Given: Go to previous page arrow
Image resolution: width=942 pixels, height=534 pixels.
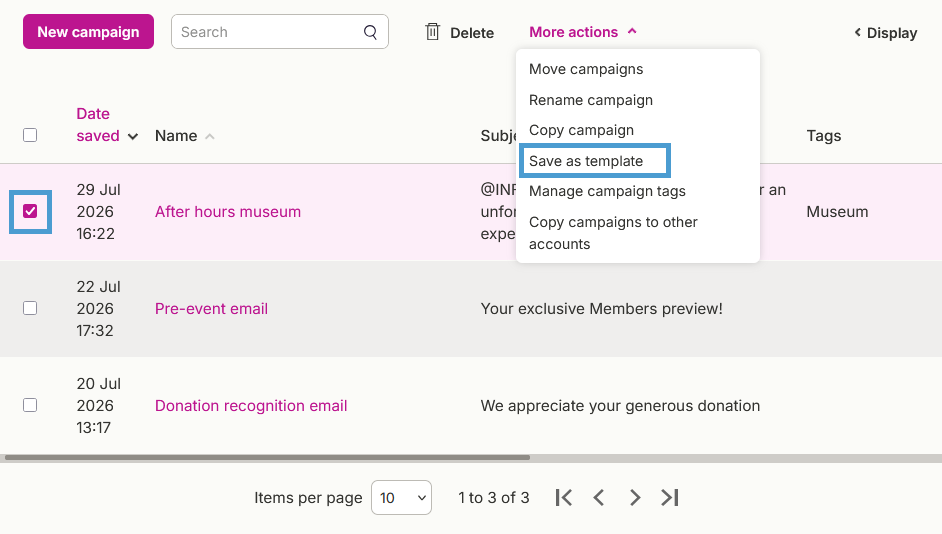Looking at the screenshot, I should pyautogui.click(x=598, y=497).
